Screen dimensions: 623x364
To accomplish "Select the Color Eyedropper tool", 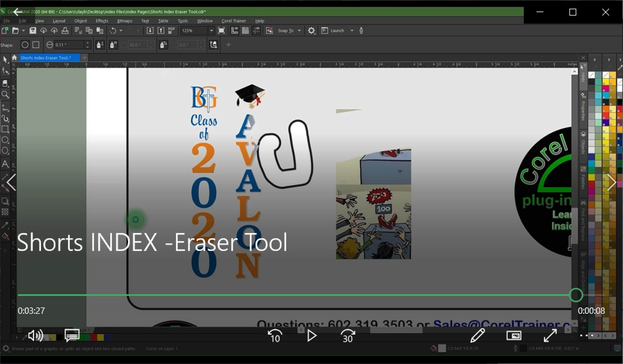I will click(x=5, y=225).
